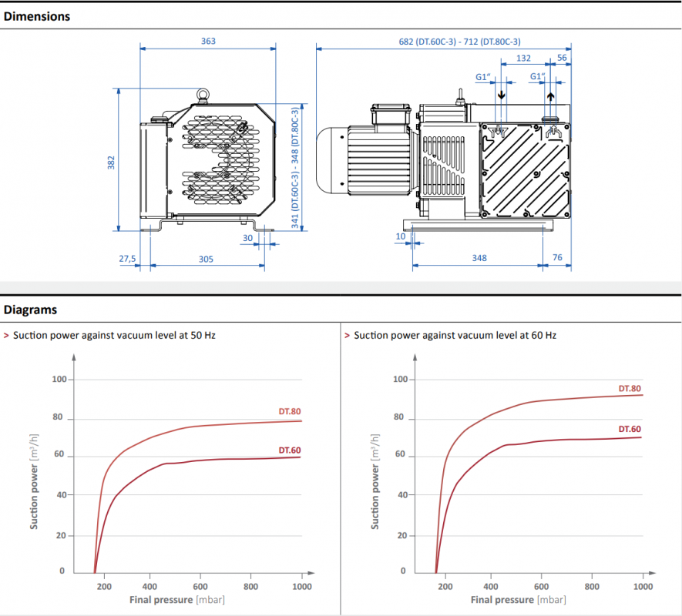Select the 348 base length dimension

click(x=479, y=258)
